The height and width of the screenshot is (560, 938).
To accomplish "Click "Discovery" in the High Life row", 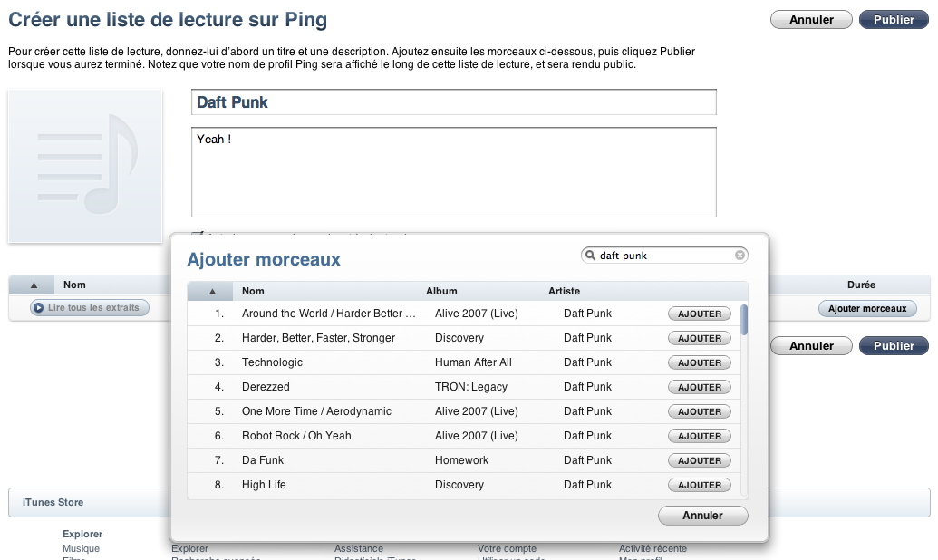I will tap(459, 485).
